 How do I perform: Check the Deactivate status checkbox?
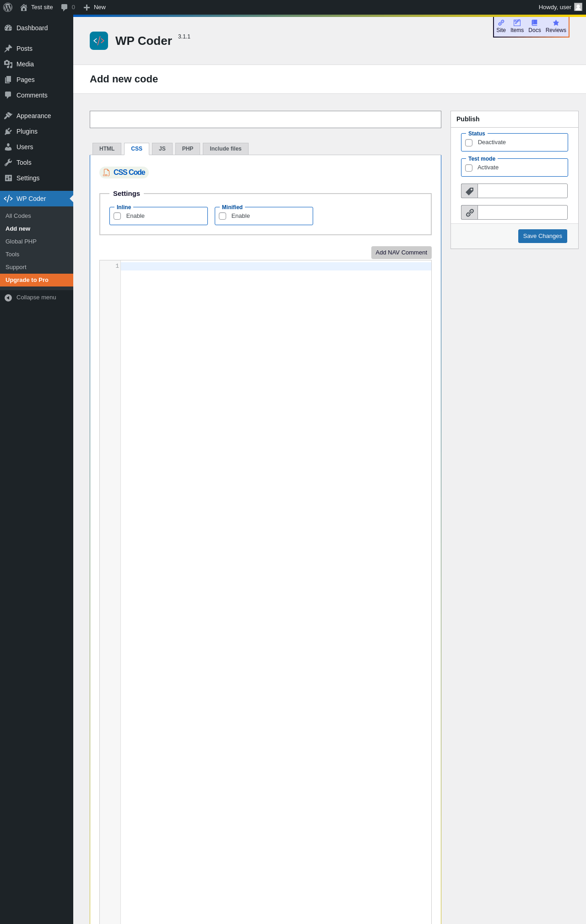pyautogui.click(x=469, y=143)
